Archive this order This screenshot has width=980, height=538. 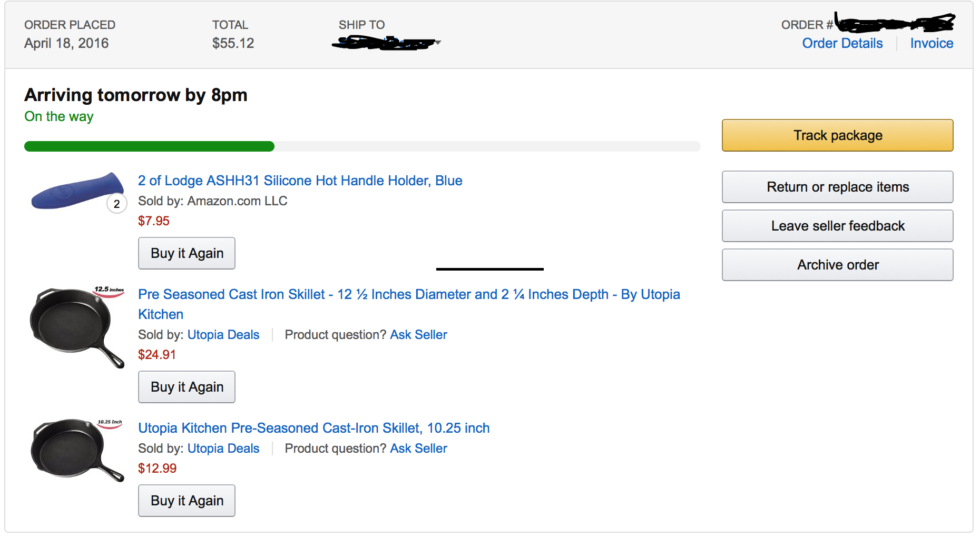[837, 265]
